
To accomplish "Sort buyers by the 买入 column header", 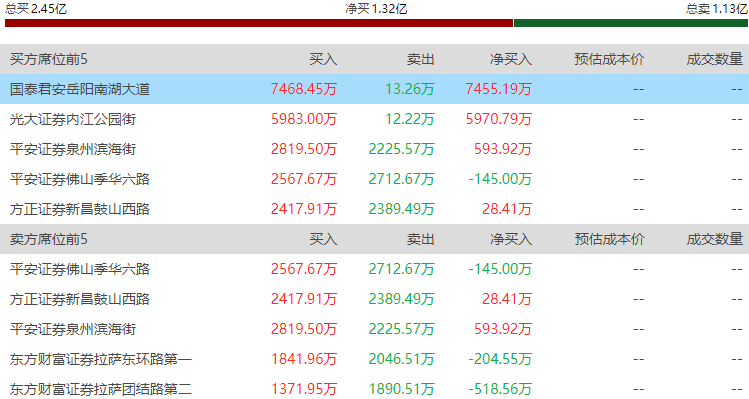I will tap(323, 59).
